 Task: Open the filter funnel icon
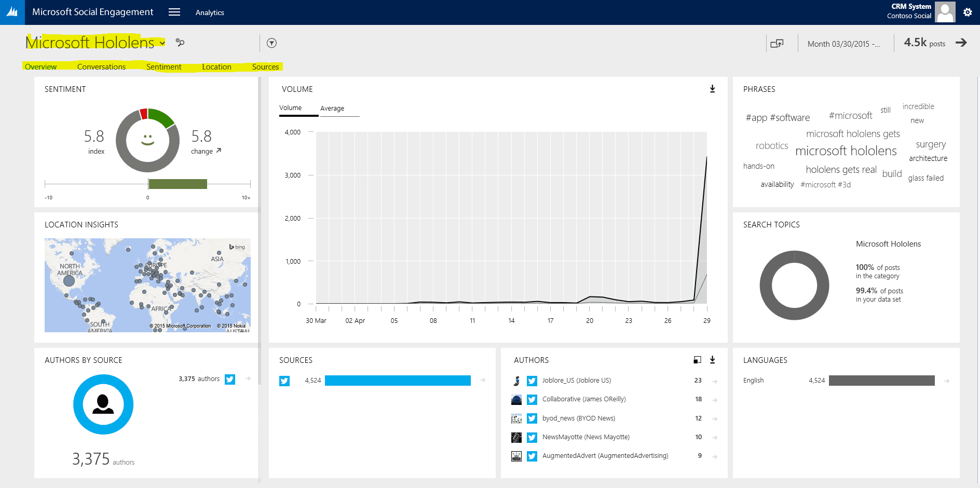coord(271,43)
